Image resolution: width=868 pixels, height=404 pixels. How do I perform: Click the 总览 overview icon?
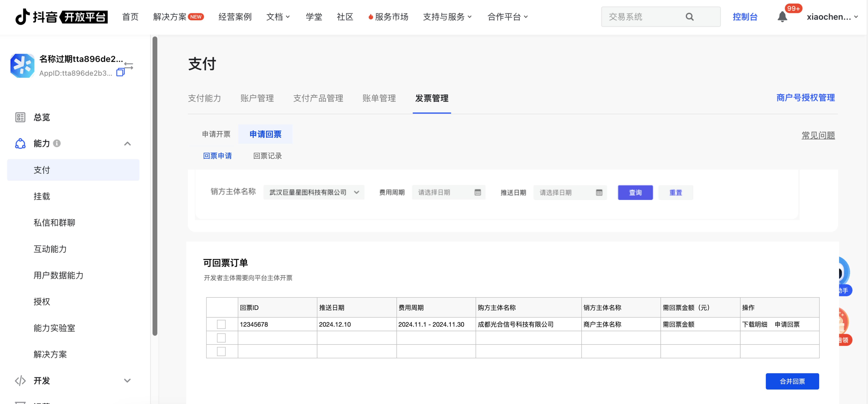(20, 117)
